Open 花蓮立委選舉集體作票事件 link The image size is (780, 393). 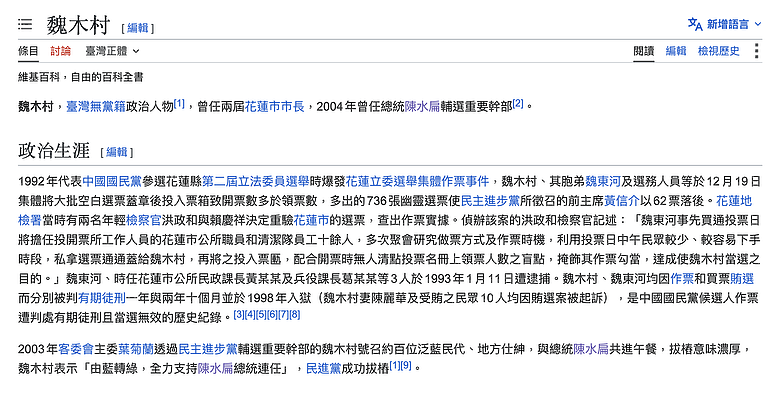tap(417, 182)
